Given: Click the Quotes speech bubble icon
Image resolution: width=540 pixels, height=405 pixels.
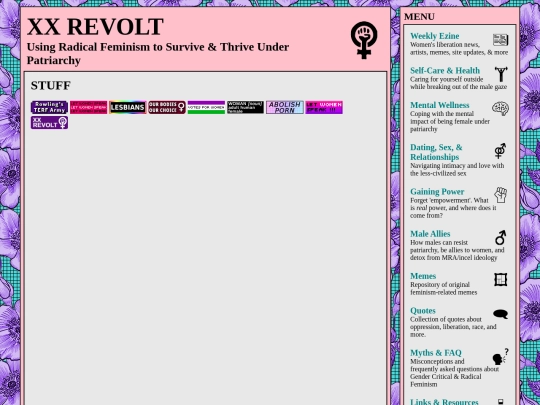Looking at the screenshot, I should click(500, 314).
